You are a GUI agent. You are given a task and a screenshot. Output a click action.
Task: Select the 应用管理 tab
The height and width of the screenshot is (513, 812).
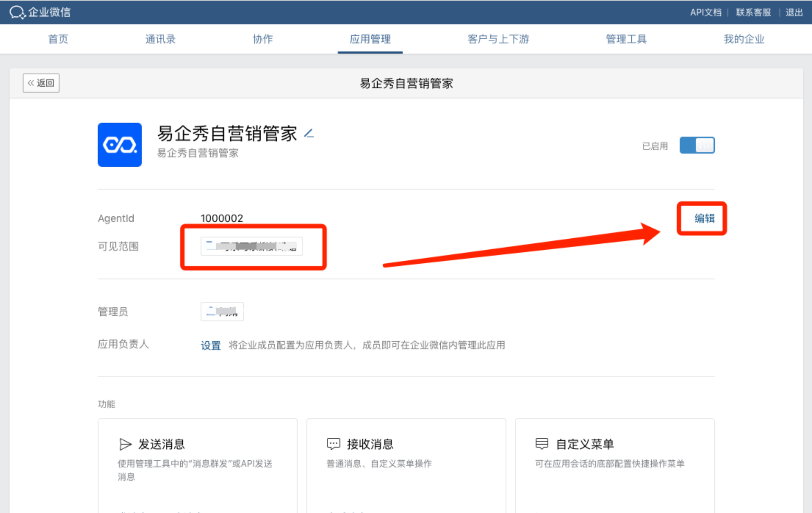(x=370, y=39)
